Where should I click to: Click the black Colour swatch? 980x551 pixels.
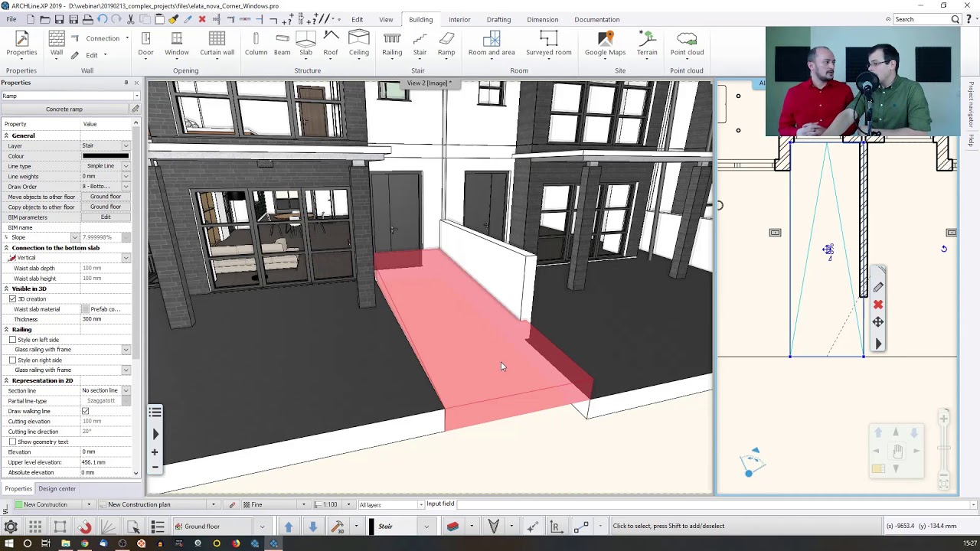pos(106,156)
